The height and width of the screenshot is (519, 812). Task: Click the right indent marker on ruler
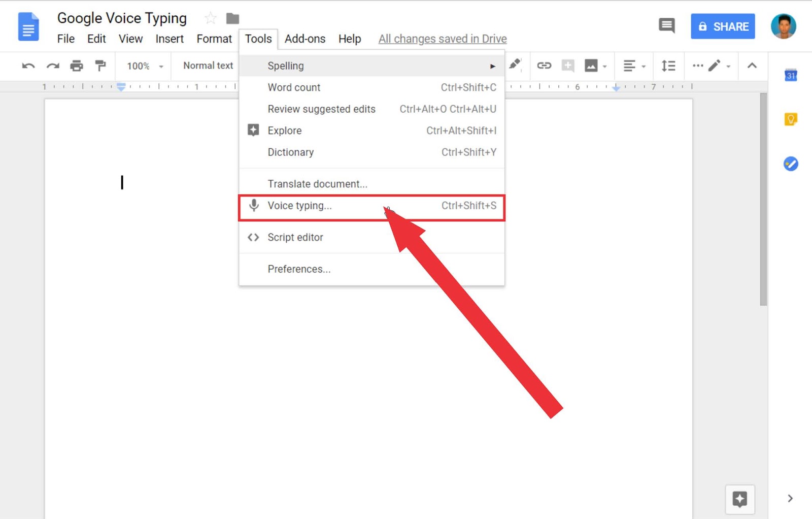pyautogui.click(x=616, y=88)
